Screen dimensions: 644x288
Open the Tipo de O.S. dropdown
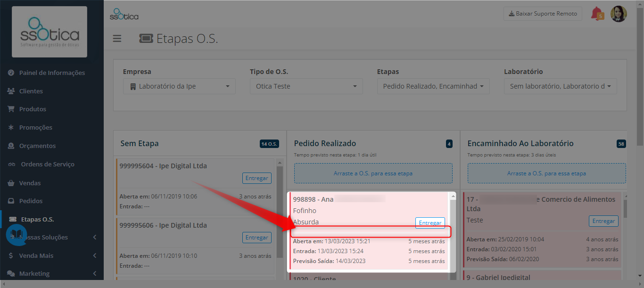(x=306, y=86)
